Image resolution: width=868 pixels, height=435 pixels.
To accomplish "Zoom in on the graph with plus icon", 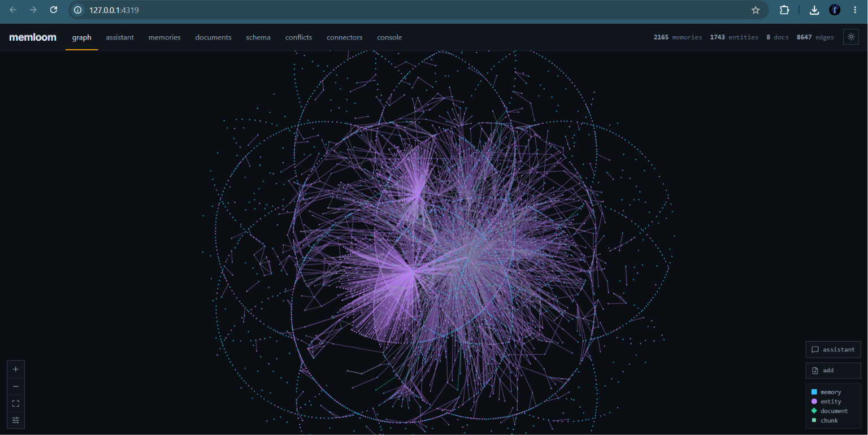I will tap(16, 369).
